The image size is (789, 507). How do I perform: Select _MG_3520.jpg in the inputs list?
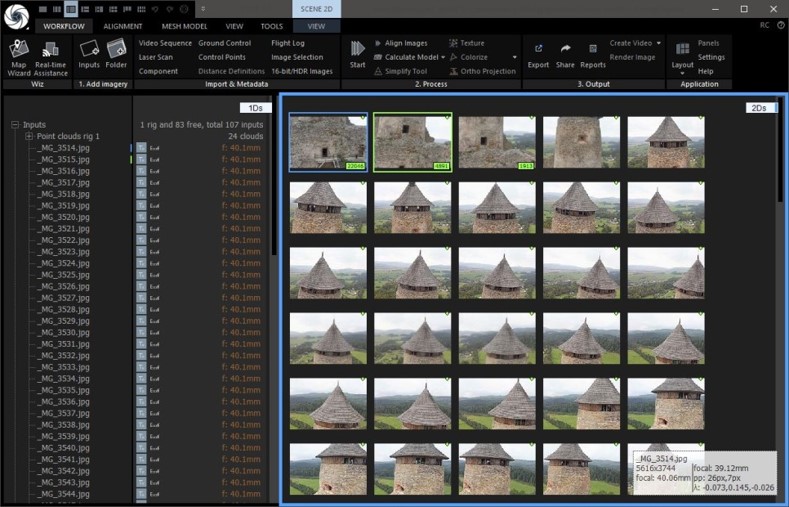point(60,217)
